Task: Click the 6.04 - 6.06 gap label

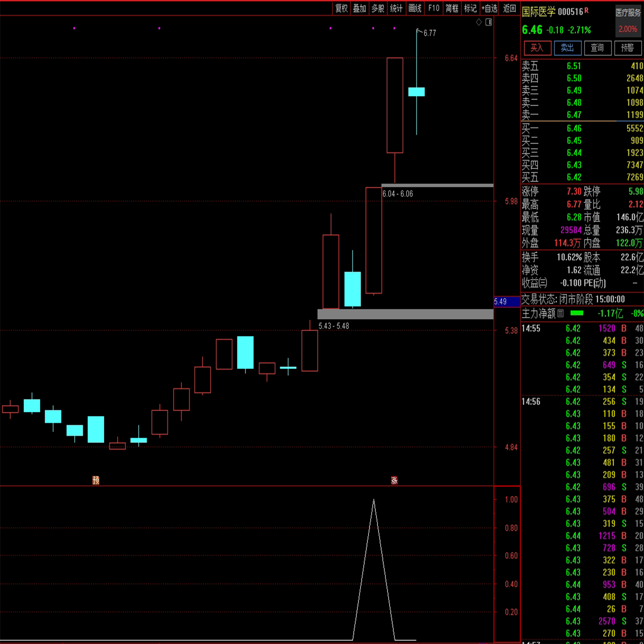Action: [398, 194]
